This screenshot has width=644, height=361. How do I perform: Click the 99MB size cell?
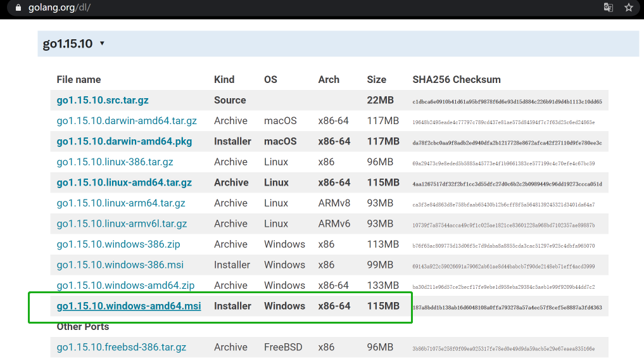[380, 265]
